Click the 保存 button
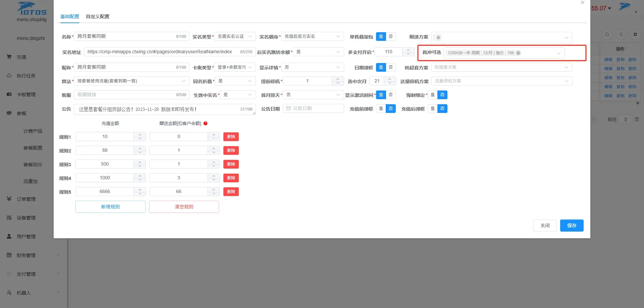Image resolution: width=644 pixels, height=308 pixels. pyautogui.click(x=572, y=226)
